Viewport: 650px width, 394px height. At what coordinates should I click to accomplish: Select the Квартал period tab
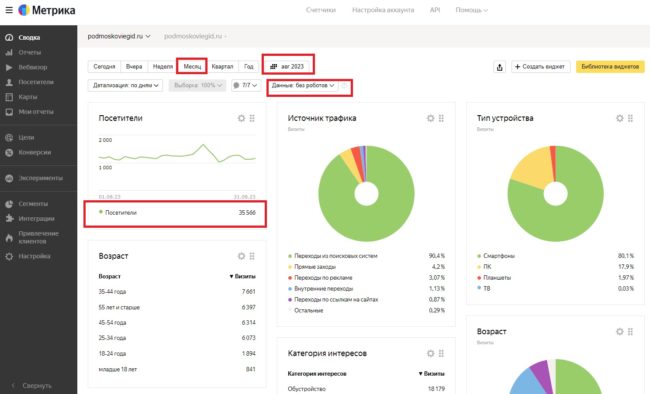point(222,66)
